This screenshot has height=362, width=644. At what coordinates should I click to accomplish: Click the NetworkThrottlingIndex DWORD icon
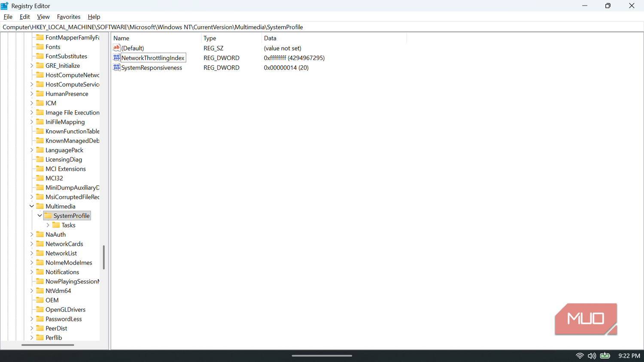[x=116, y=57]
